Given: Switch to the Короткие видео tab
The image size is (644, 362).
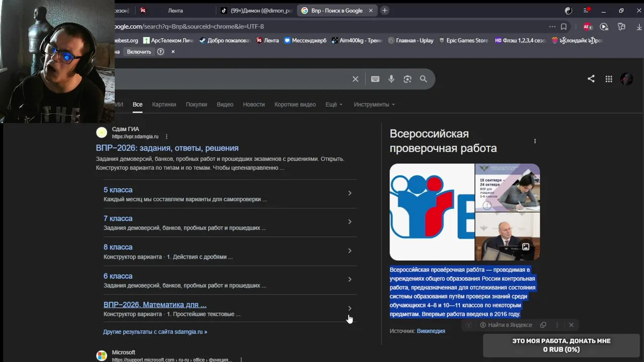Looking at the screenshot, I should tap(295, 105).
